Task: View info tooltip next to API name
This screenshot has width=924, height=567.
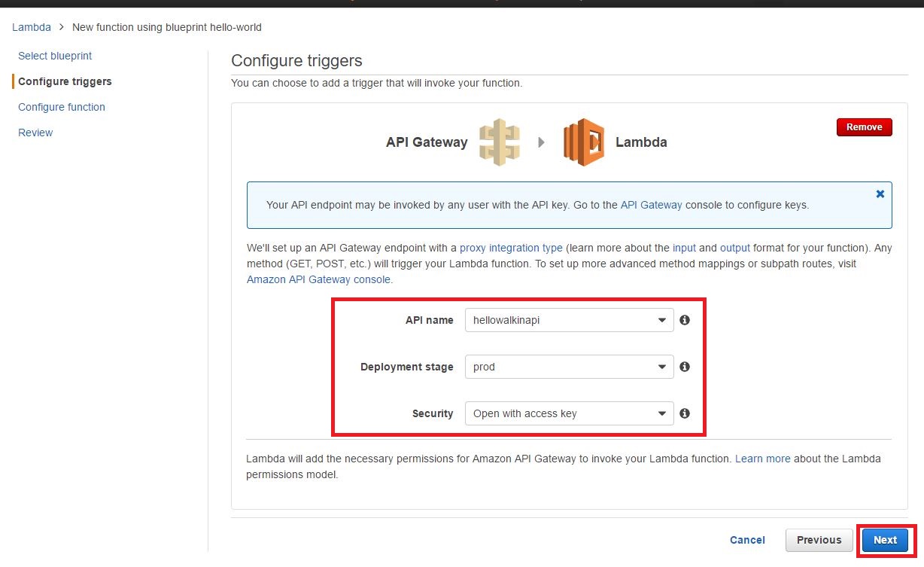Action: pos(684,319)
